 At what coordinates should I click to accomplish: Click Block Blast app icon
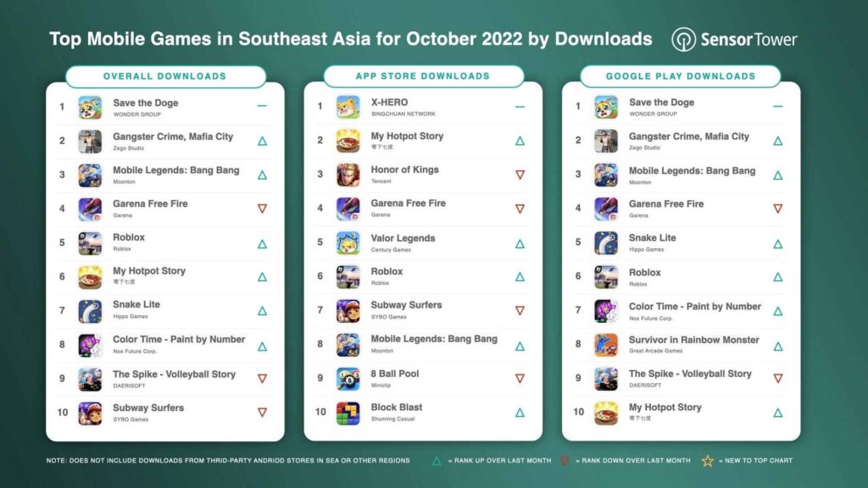348,413
